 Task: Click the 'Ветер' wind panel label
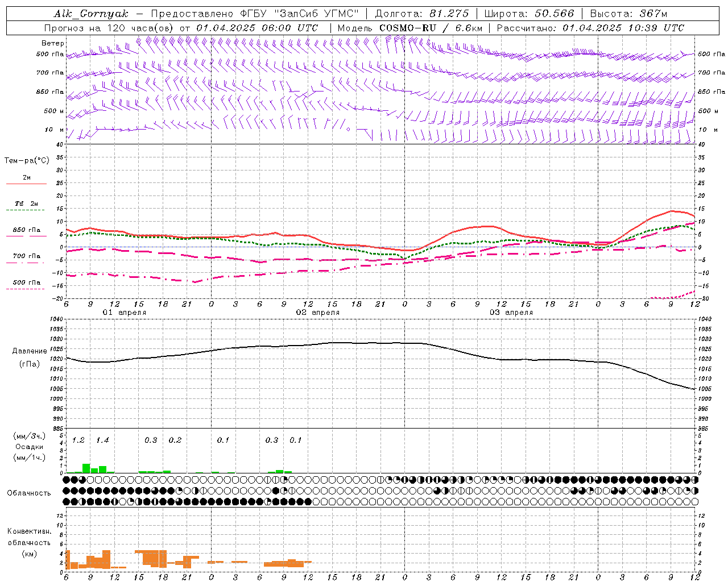[x=53, y=43]
